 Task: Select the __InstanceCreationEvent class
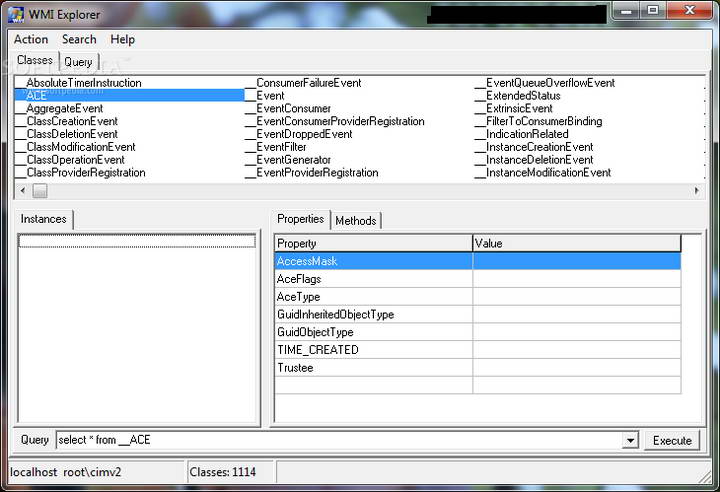point(534,147)
